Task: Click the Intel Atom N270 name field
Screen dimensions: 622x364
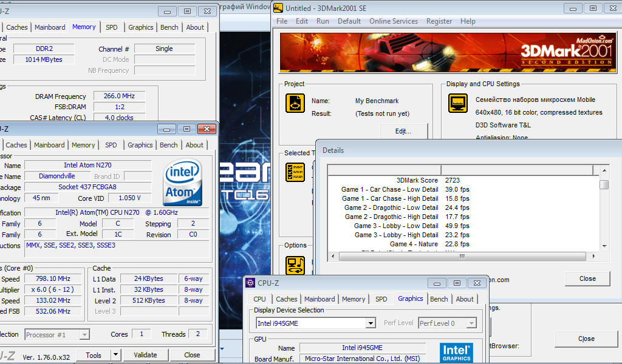Action: point(87,165)
